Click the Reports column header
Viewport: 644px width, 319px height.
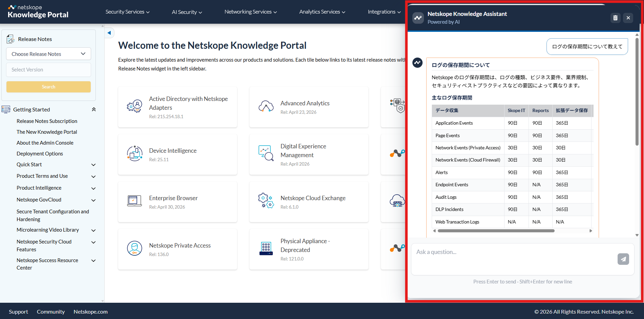point(540,111)
